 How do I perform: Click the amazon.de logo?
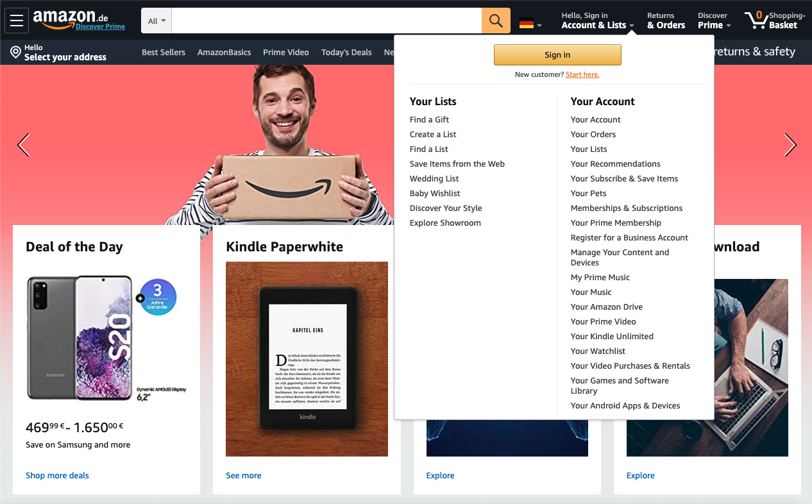[71, 19]
